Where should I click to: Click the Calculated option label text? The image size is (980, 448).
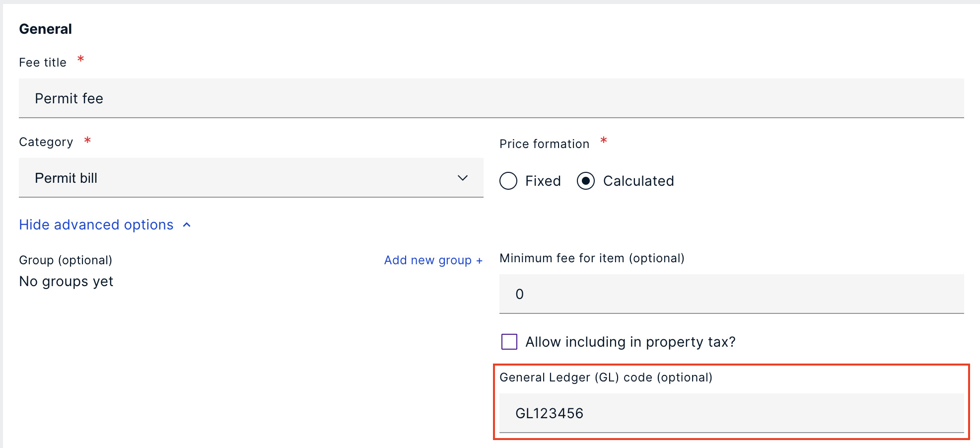[x=638, y=181]
